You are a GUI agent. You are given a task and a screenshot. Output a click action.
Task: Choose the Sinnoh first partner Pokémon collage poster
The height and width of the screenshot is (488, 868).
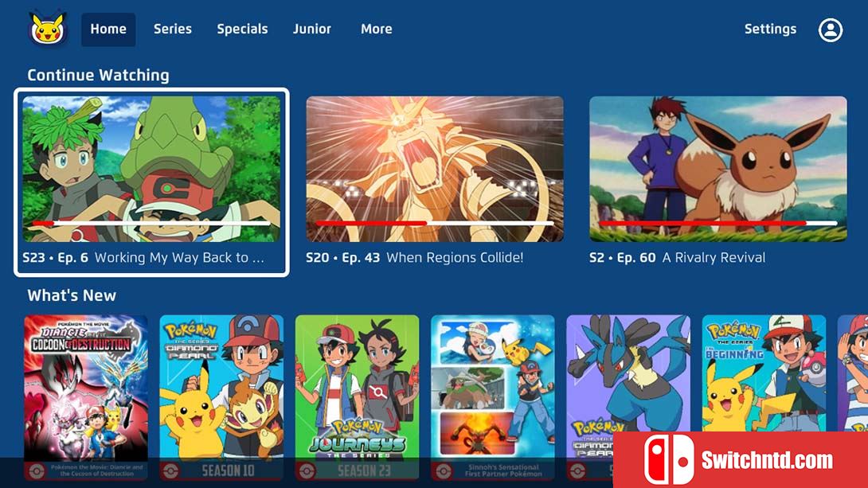tap(493, 397)
